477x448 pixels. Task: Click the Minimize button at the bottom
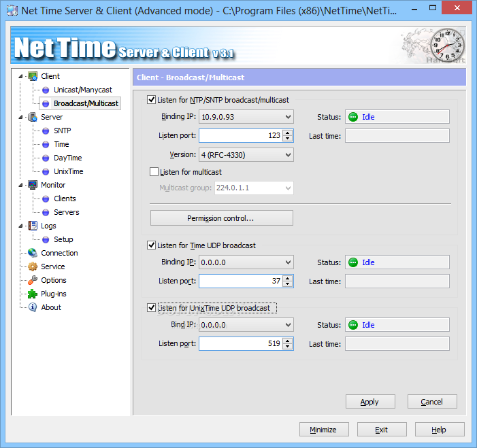pyautogui.click(x=324, y=430)
